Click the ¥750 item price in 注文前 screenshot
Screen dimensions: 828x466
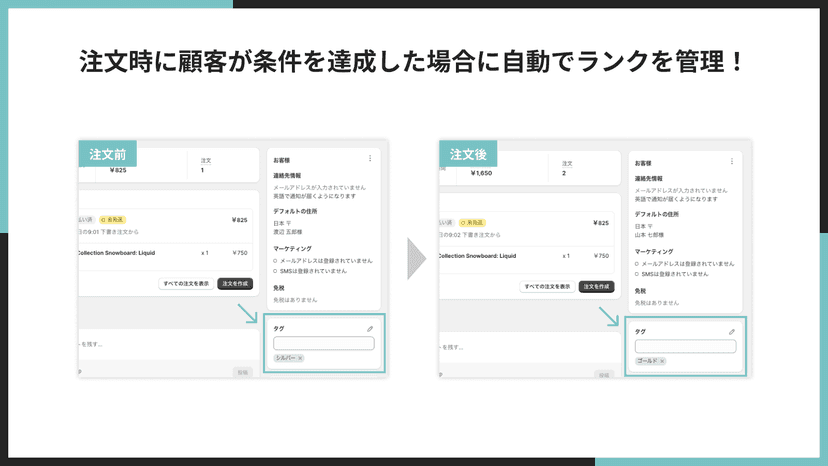coord(240,253)
